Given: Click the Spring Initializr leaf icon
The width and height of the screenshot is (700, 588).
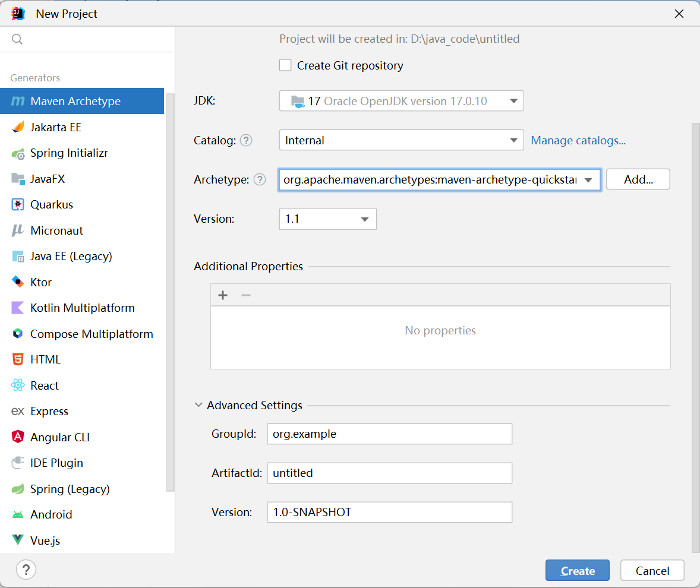Looking at the screenshot, I should coord(18,153).
